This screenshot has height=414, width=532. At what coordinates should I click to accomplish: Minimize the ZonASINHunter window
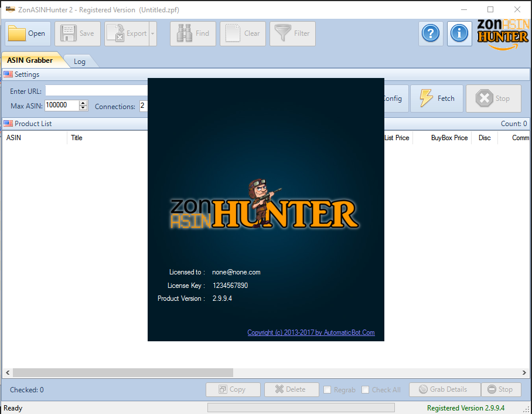pos(464,9)
